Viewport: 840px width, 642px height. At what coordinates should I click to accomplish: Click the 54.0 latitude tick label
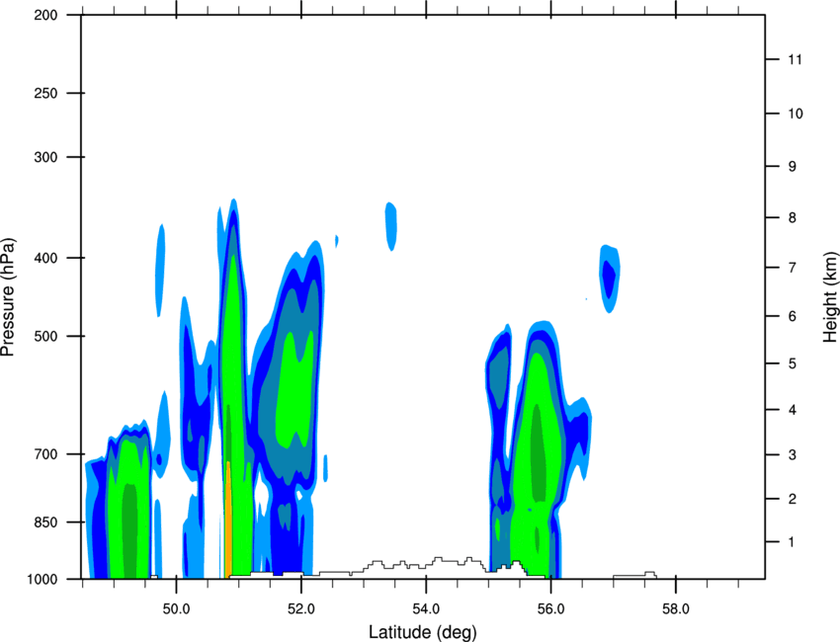tap(426, 609)
